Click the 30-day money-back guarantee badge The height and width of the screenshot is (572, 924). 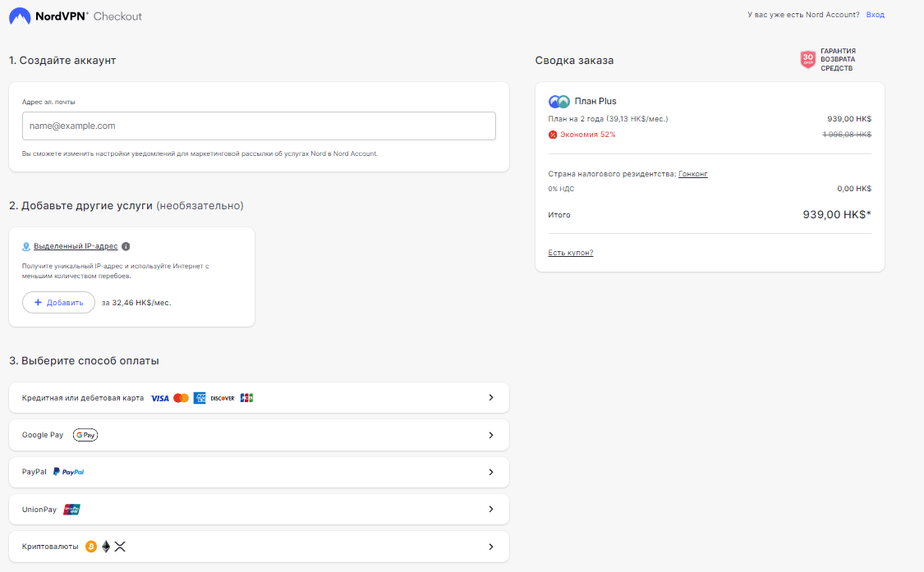click(808, 60)
